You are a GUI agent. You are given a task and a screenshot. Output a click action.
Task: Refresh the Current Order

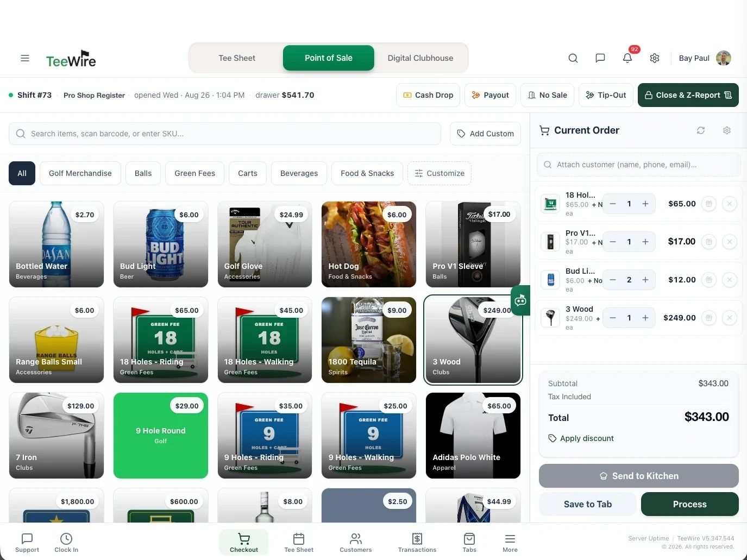(x=701, y=130)
